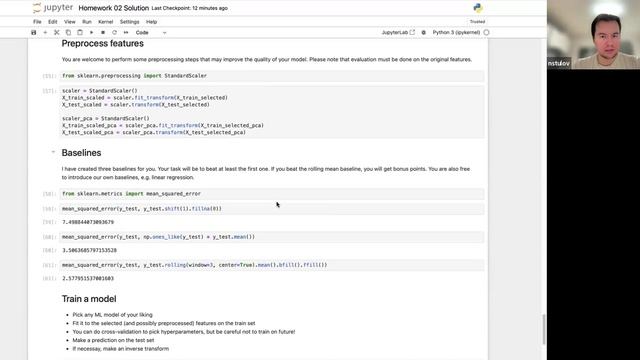Cut the selected cell using the scissors icon
Screen dimensions: 640x360
(x=57, y=33)
